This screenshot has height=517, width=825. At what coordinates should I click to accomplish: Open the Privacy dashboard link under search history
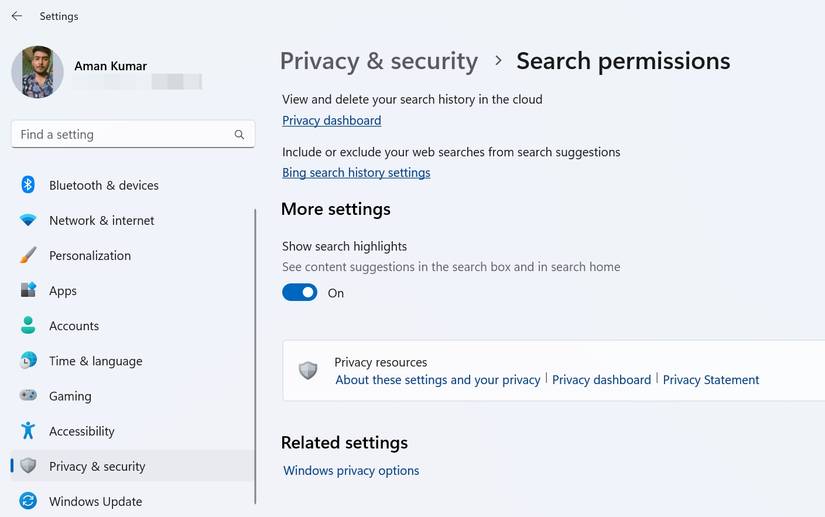coord(331,120)
